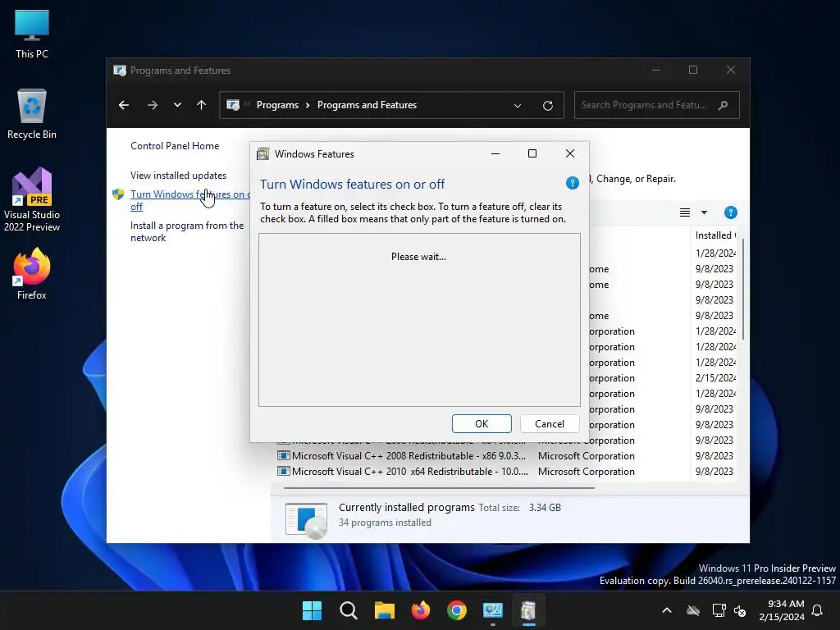The image size is (840, 630).
Task: Open network status tray icon
Action: (719, 610)
